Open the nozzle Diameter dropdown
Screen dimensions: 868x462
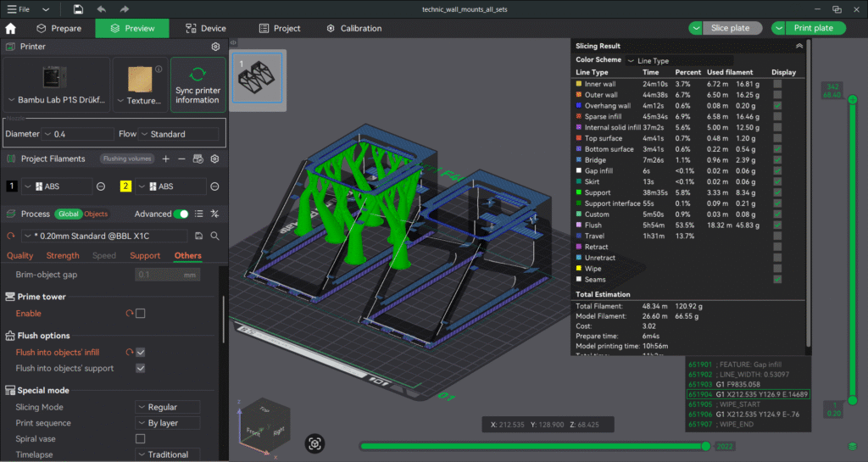(x=77, y=134)
